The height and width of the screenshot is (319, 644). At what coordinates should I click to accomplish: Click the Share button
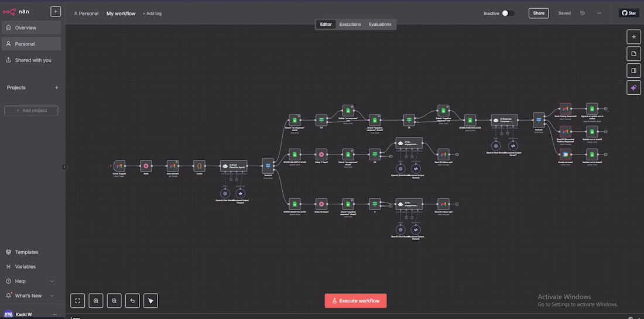[x=539, y=13]
